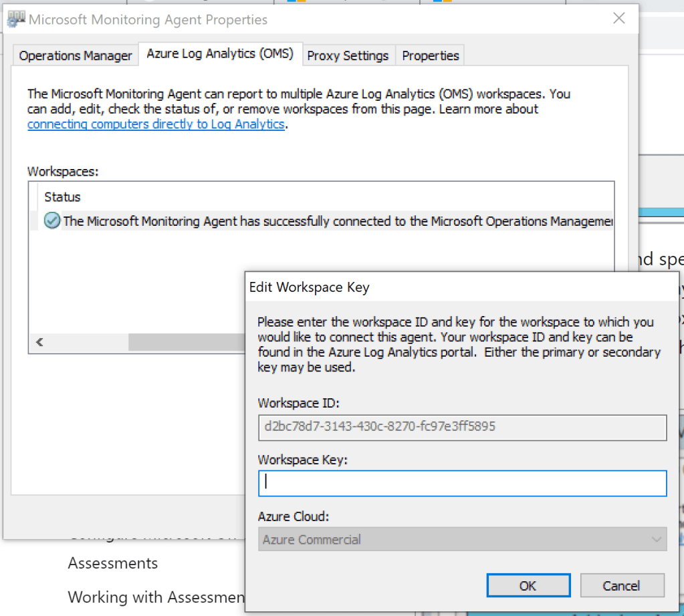Go to the Properties tab
The image size is (684, 616).
(x=431, y=55)
